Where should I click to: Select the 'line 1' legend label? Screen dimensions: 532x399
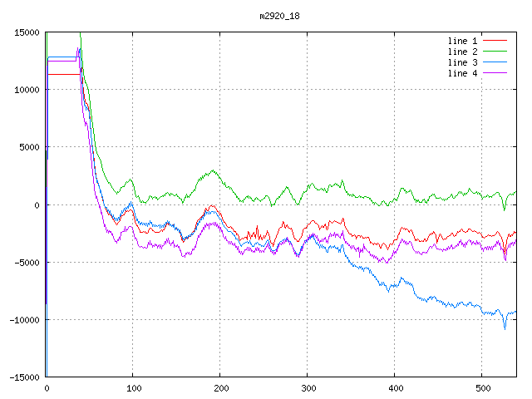[x=462, y=41]
